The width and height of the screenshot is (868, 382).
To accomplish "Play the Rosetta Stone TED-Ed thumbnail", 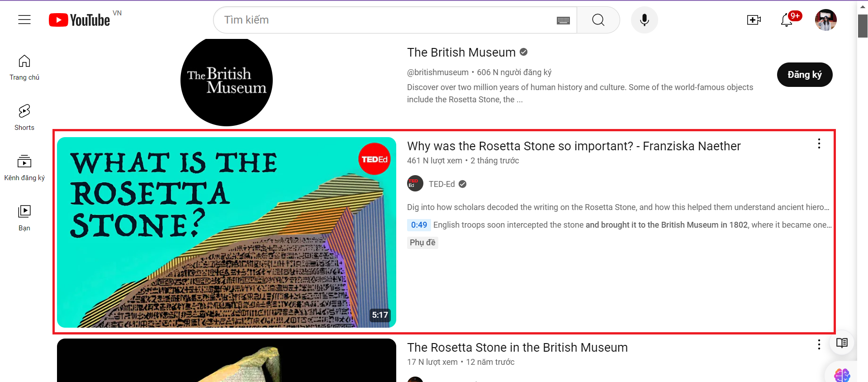I will click(x=227, y=232).
